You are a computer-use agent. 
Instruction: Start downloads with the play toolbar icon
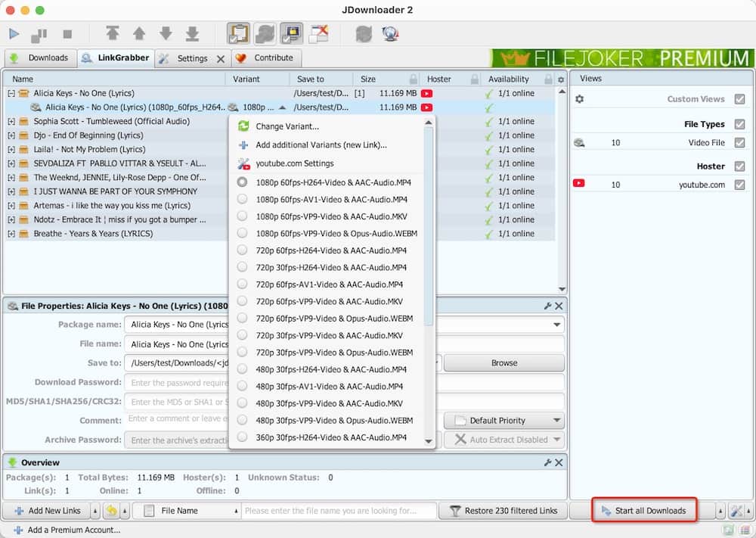pos(14,34)
